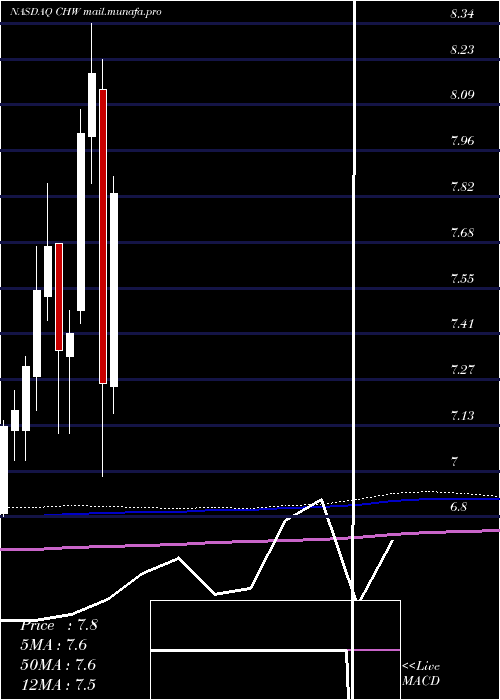Click the 7.68 price axis label

(462, 233)
